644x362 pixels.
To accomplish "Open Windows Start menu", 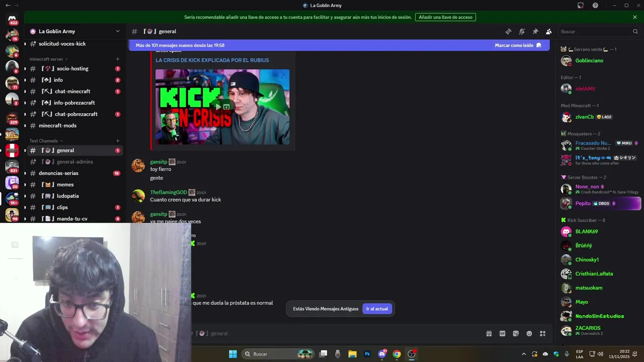I will (232, 354).
